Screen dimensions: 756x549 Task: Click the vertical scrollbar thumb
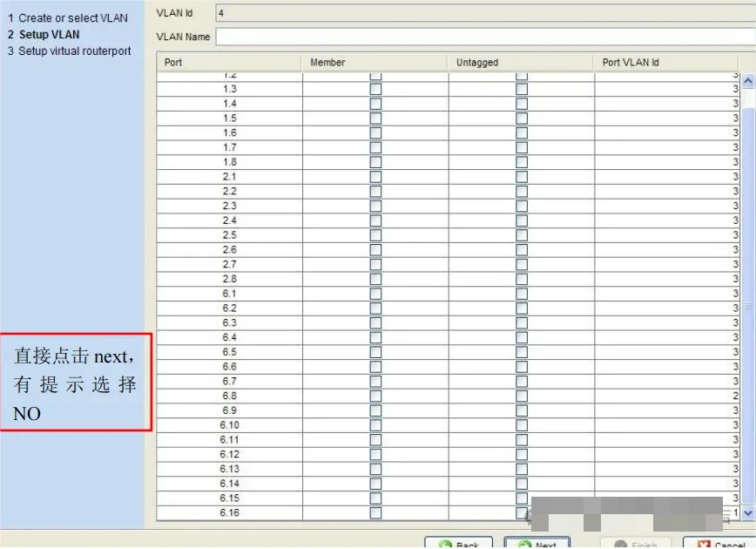click(x=747, y=305)
